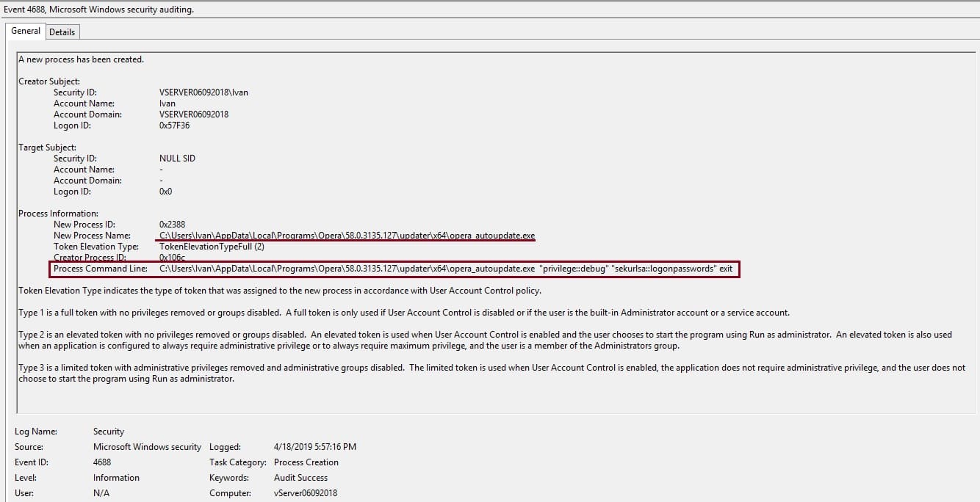Select Logon ID value 0x57F36

pyautogui.click(x=175, y=125)
